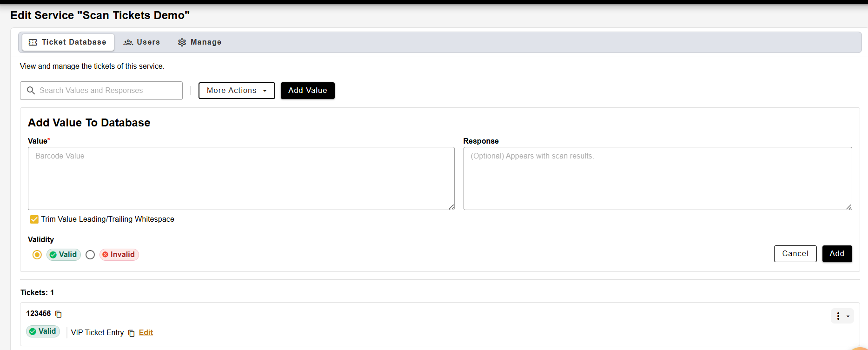Click into the Barcode Value textarea

pos(241,178)
